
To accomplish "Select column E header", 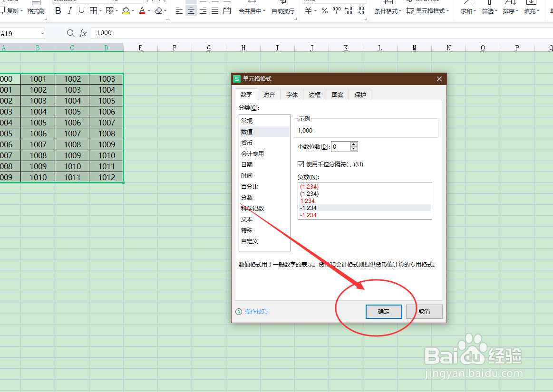I will click(x=140, y=48).
